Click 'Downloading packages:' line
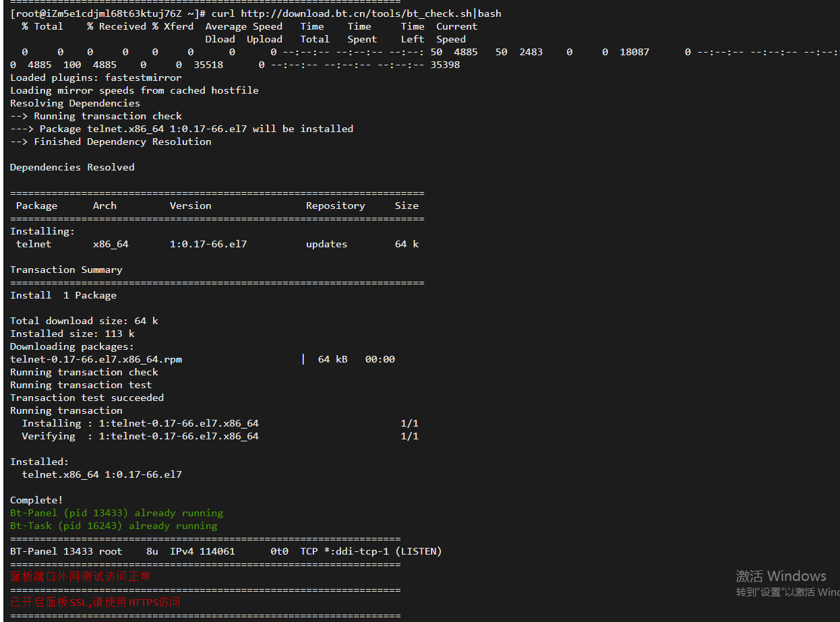The image size is (840, 622). [72, 346]
